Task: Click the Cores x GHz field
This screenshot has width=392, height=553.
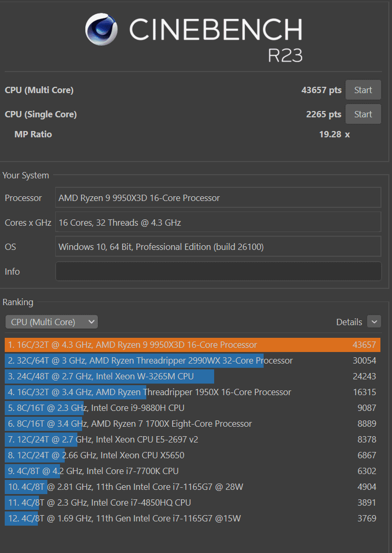Action: [218, 223]
